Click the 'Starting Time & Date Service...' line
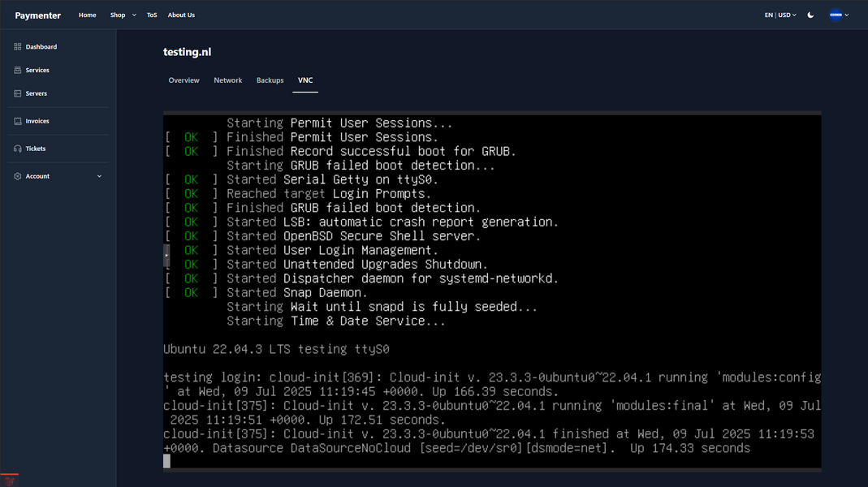 336,321
